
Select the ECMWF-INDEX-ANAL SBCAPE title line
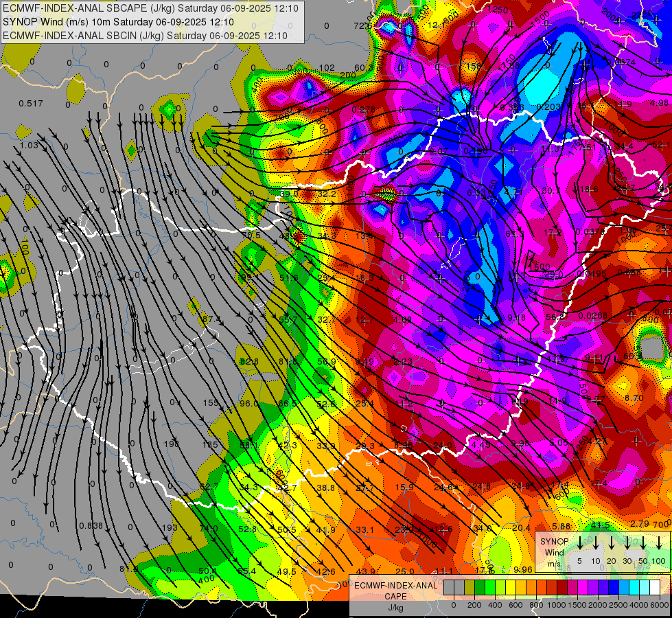[x=150, y=8]
